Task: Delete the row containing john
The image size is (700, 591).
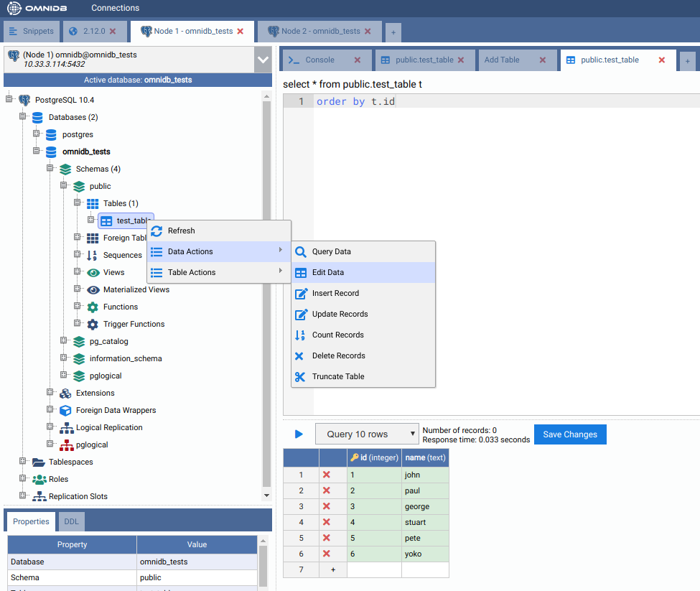Action: [327, 475]
